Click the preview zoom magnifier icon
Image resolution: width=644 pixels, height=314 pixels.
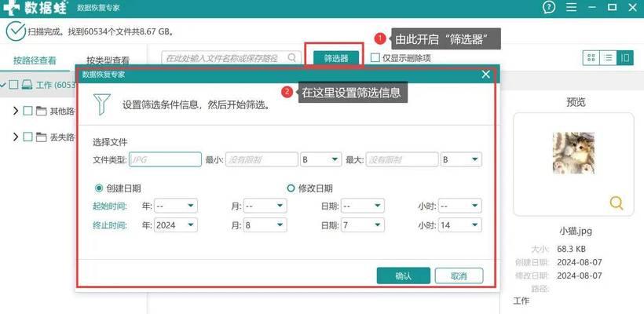coord(616,203)
